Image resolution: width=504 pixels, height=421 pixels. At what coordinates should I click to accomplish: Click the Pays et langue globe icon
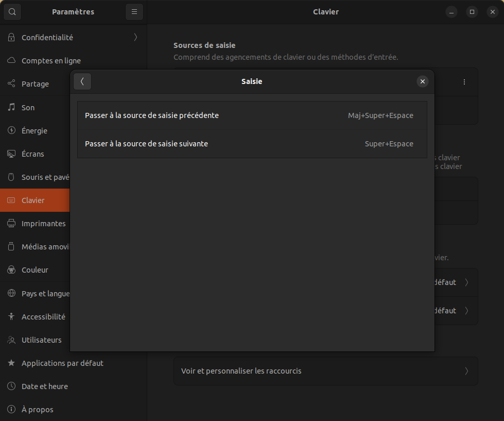click(11, 293)
